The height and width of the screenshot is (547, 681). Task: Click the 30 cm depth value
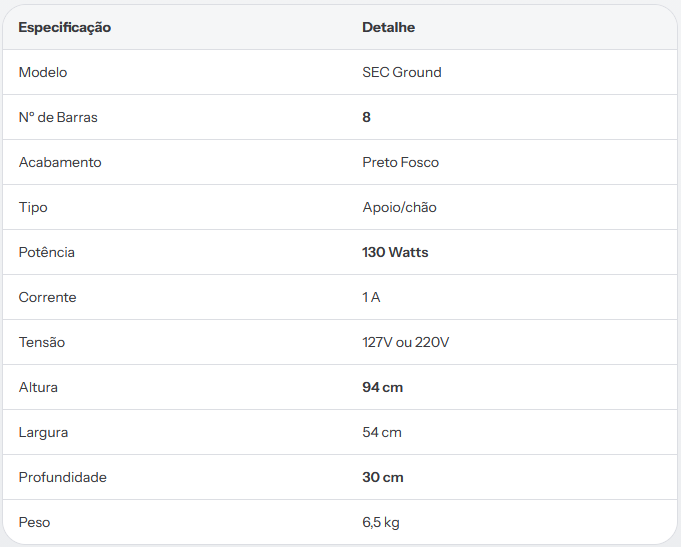click(x=383, y=477)
